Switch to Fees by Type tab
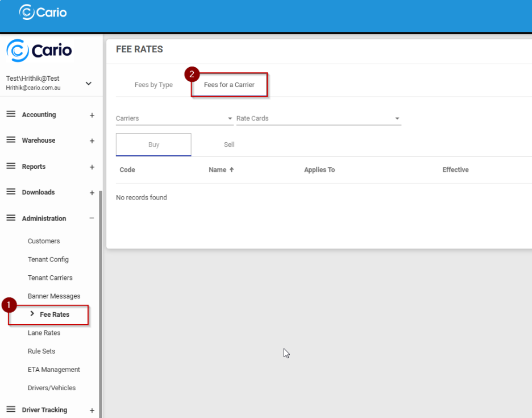532x418 pixels. coord(153,85)
